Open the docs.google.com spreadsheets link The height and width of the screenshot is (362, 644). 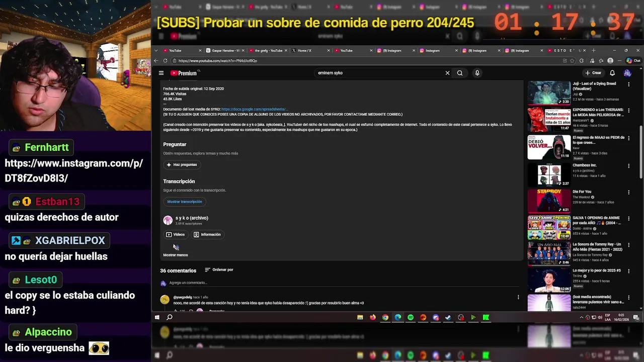tap(254, 109)
